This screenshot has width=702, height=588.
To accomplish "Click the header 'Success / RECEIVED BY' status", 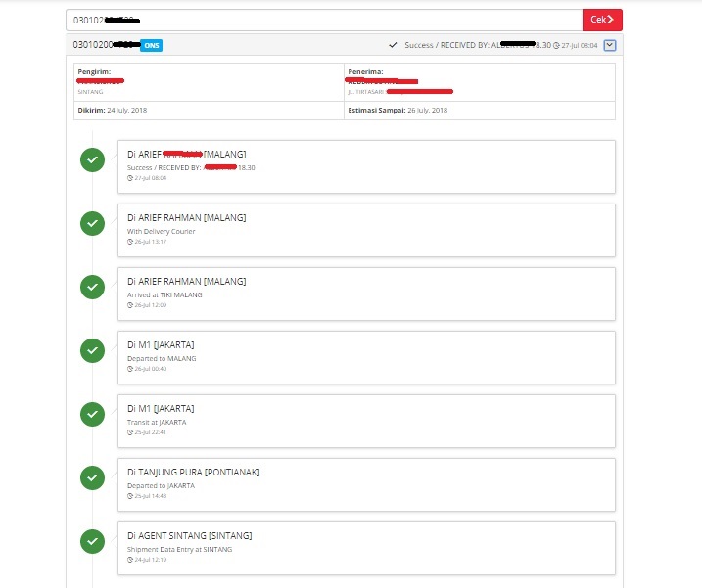I will coord(478,45).
